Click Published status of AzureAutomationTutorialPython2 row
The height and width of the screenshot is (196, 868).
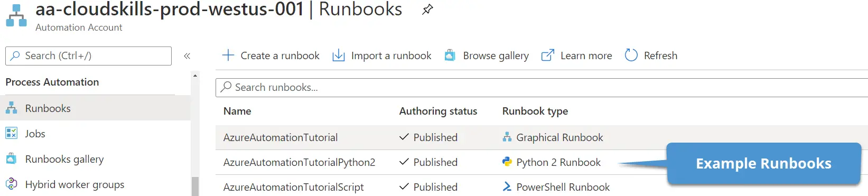point(428,162)
